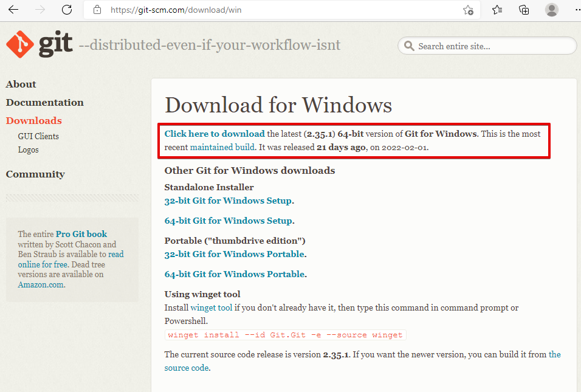This screenshot has height=392, width=581.
Task: Download 32-bit Git for Windows Portable
Action: (235, 254)
